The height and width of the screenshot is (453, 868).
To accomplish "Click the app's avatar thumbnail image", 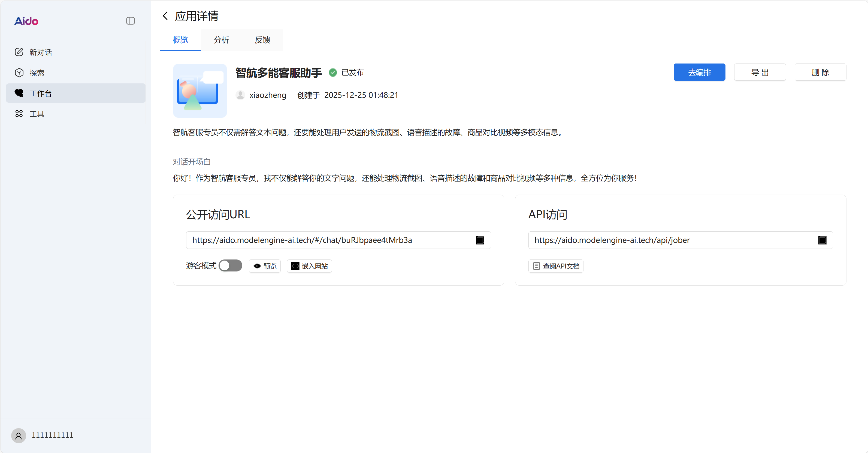I will 200,90.
